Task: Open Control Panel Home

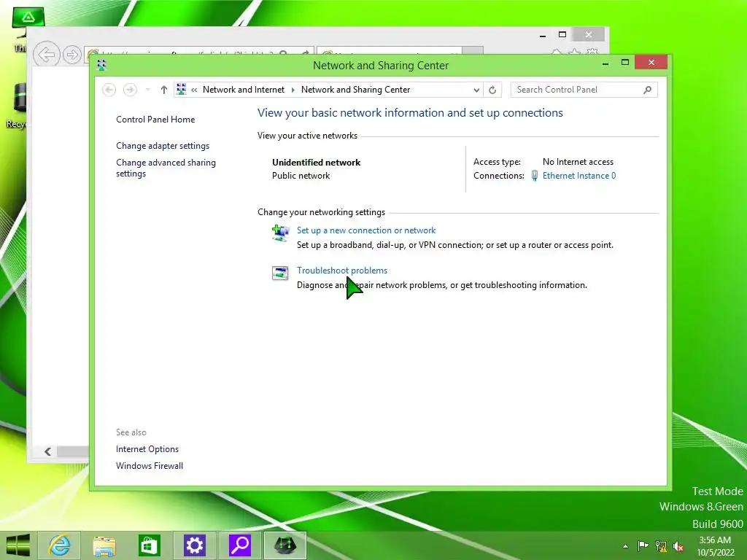Action: point(155,120)
